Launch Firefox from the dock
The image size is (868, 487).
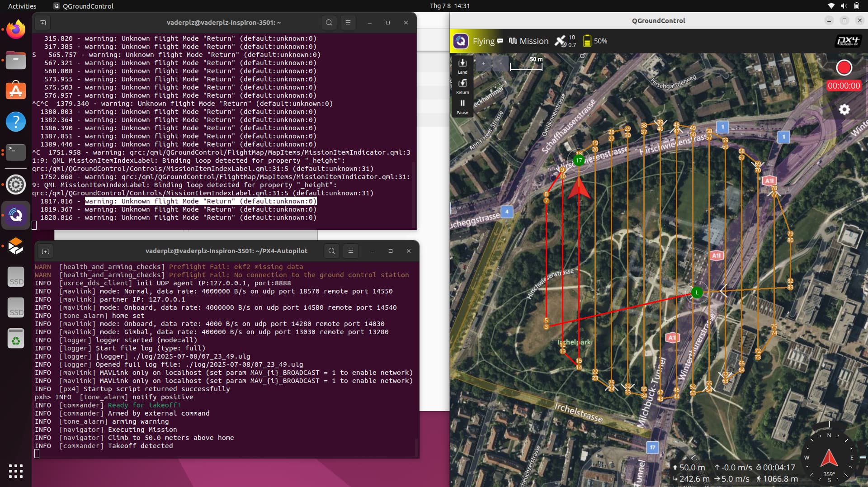point(16,29)
